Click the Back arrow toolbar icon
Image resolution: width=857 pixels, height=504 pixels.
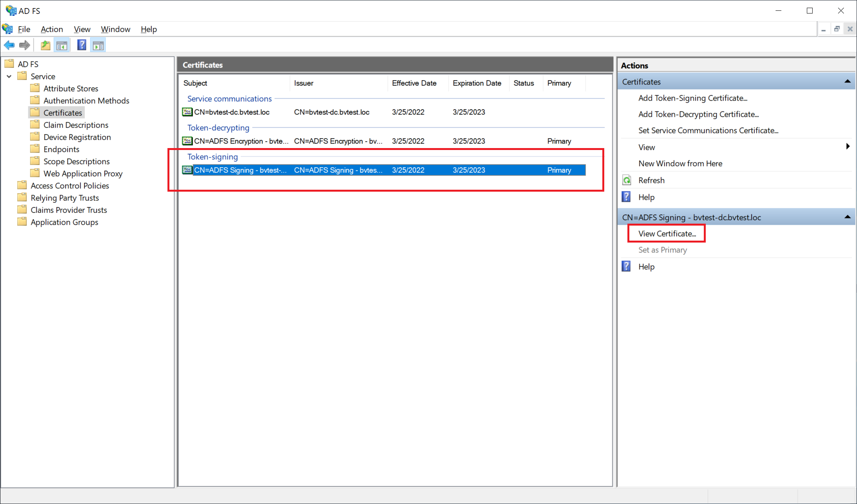[x=9, y=46]
